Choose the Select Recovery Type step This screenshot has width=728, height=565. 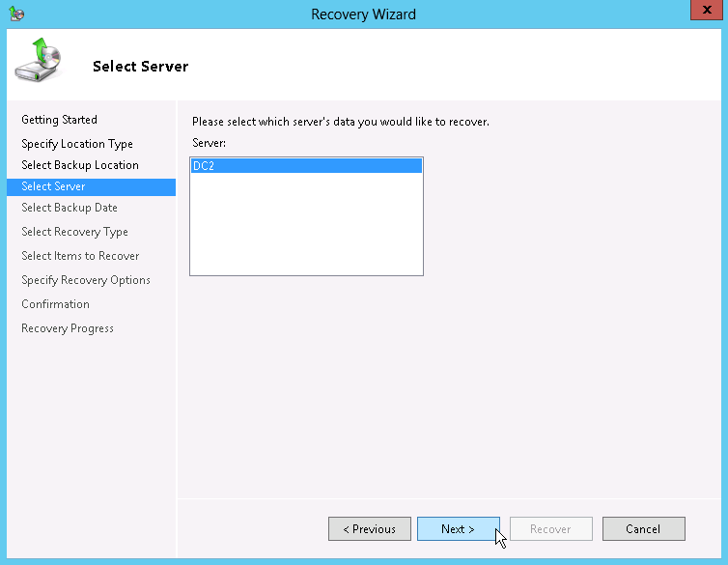pyautogui.click(x=74, y=232)
